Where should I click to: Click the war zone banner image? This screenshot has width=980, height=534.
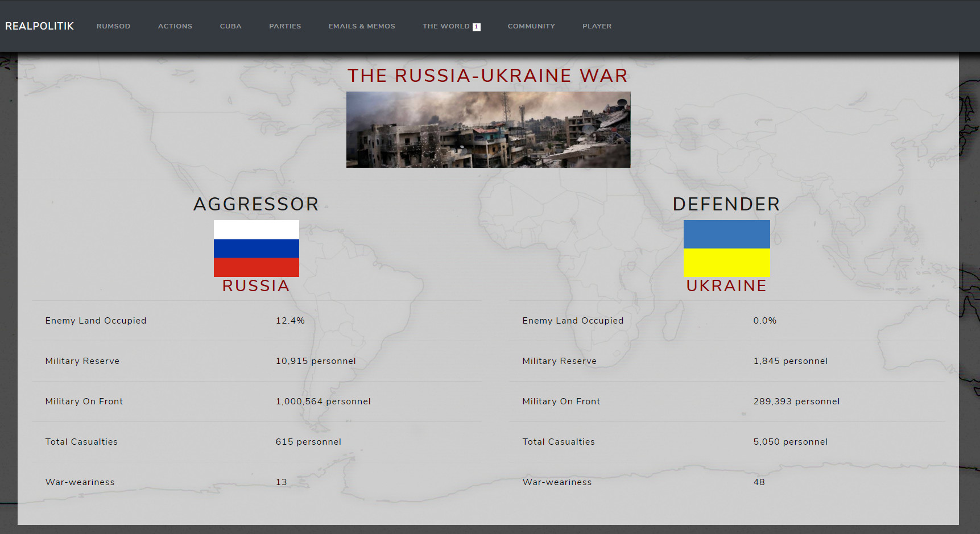click(x=488, y=130)
